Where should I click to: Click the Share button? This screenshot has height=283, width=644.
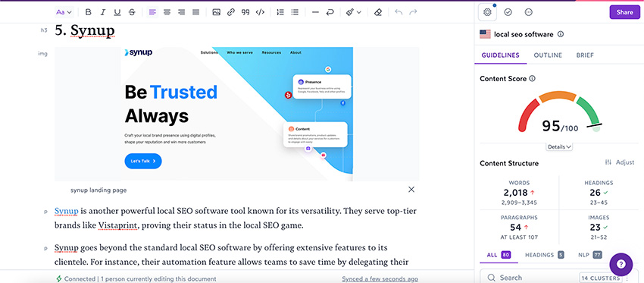[624, 12]
